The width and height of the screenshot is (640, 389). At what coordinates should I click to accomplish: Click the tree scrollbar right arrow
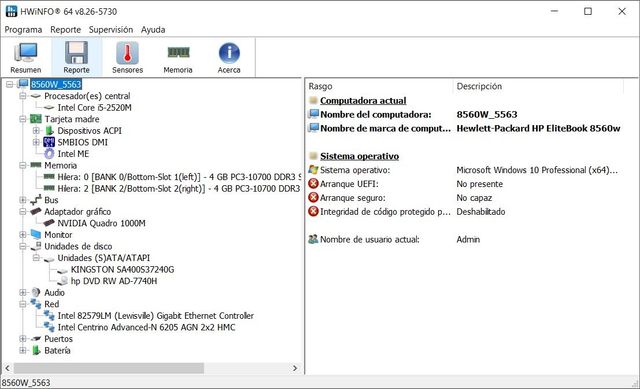pos(295,368)
